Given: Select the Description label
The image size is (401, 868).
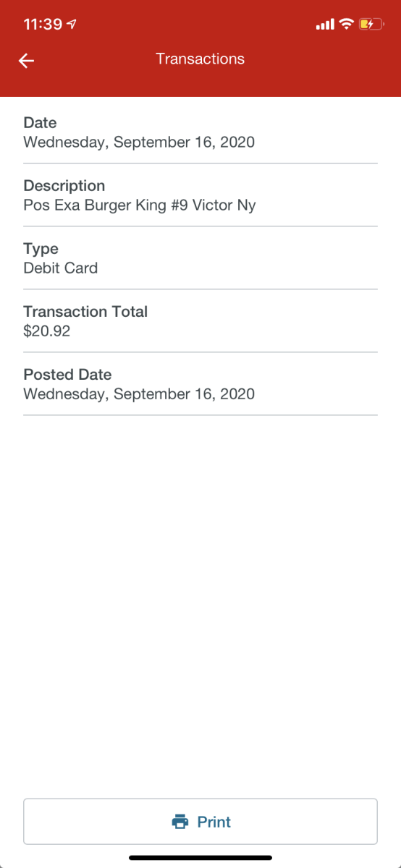Looking at the screenshot, I should pos(64,186).
